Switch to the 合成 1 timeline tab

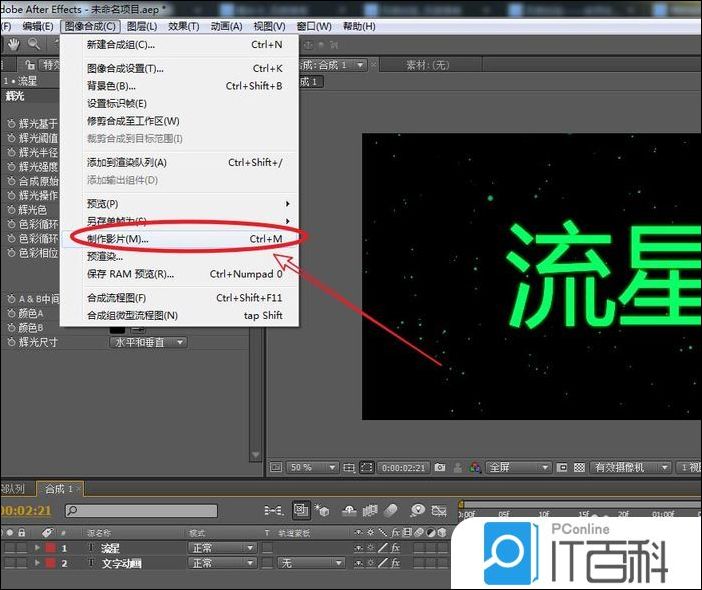click(x=60, y=489)
